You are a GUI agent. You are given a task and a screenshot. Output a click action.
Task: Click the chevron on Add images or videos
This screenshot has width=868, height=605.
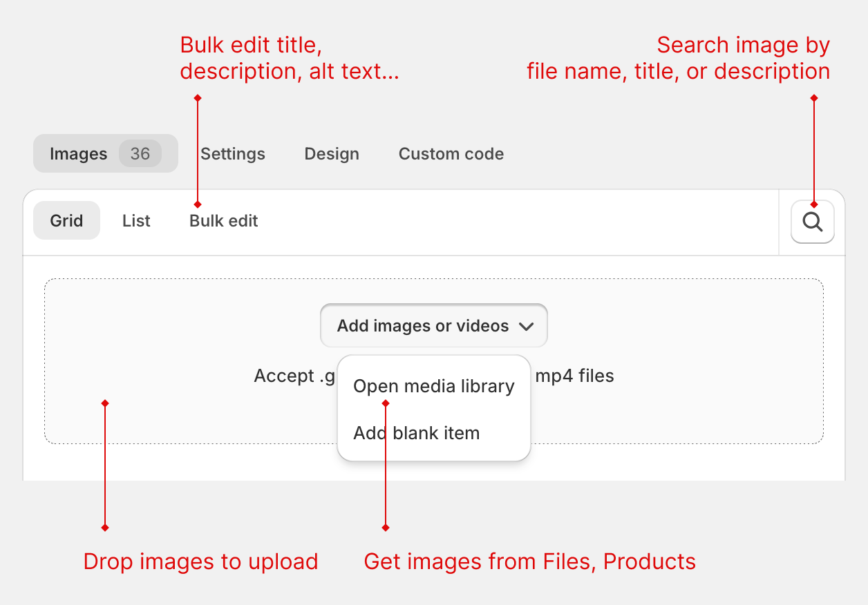(x=526, y=325)
